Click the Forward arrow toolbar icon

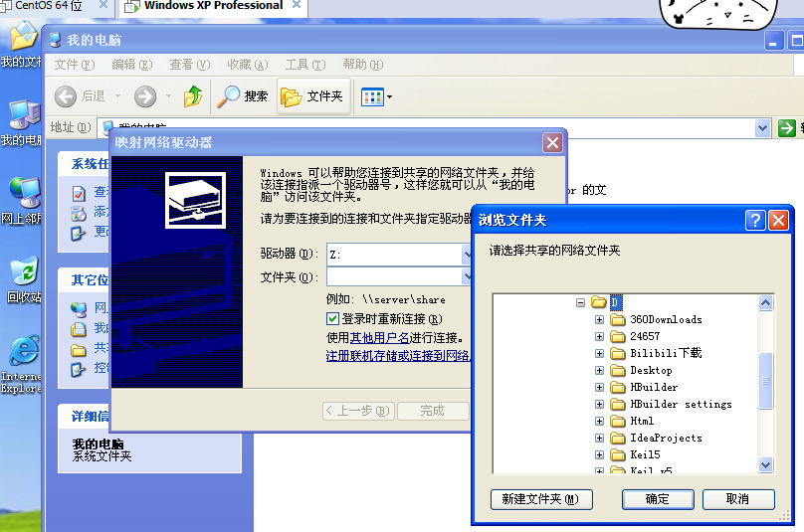coord(145,96)
